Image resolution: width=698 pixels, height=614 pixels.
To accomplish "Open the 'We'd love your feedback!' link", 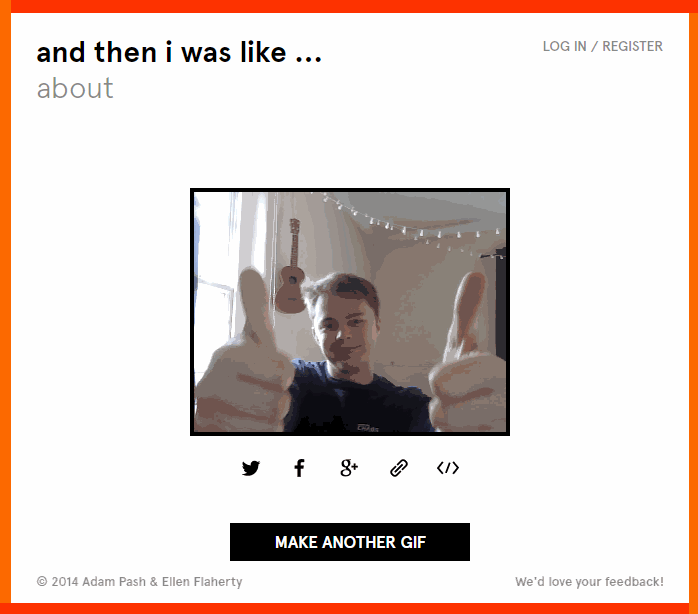I will pyautogui.click(x=589, y=581).
